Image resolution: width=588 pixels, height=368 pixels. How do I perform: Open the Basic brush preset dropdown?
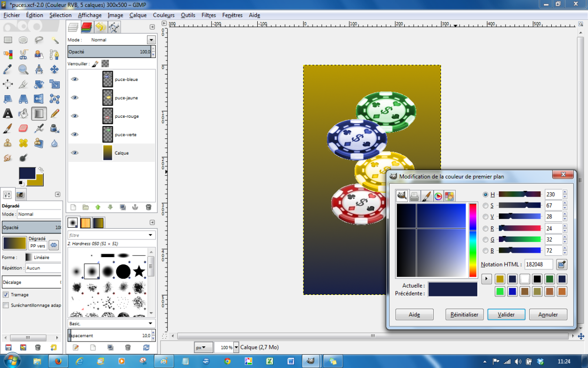tap(111, 324)
